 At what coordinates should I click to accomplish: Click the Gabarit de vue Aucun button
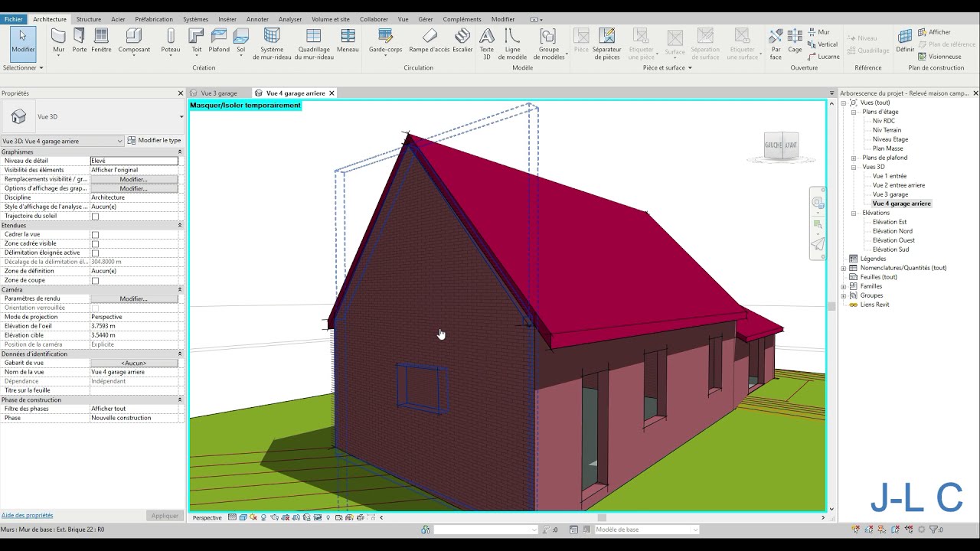134,363
